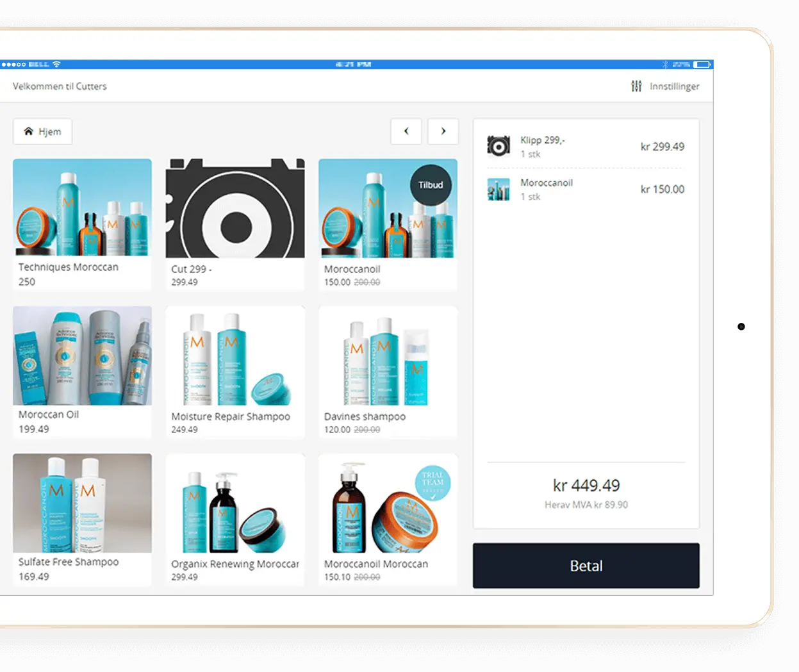
Task: Go to previous product page arrow
Action: click(406, 131)
